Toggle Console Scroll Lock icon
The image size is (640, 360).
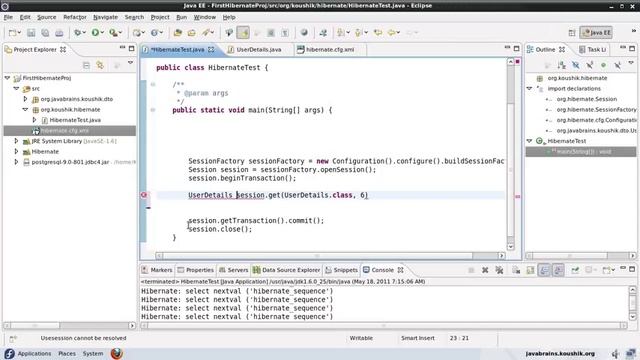point(530,270)
